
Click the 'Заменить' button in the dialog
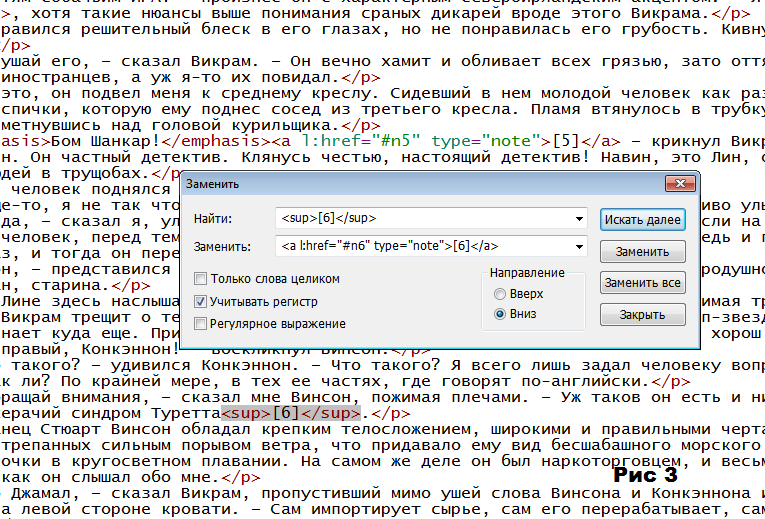point(642,251)
